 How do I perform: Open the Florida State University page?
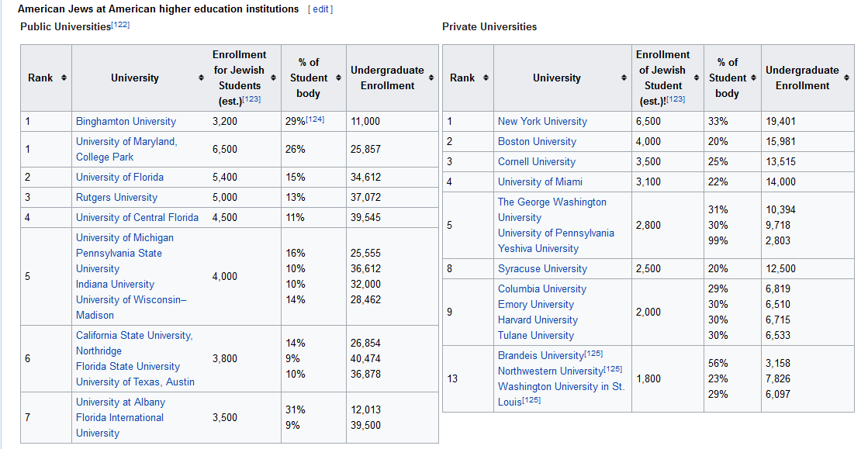(127, 367)
